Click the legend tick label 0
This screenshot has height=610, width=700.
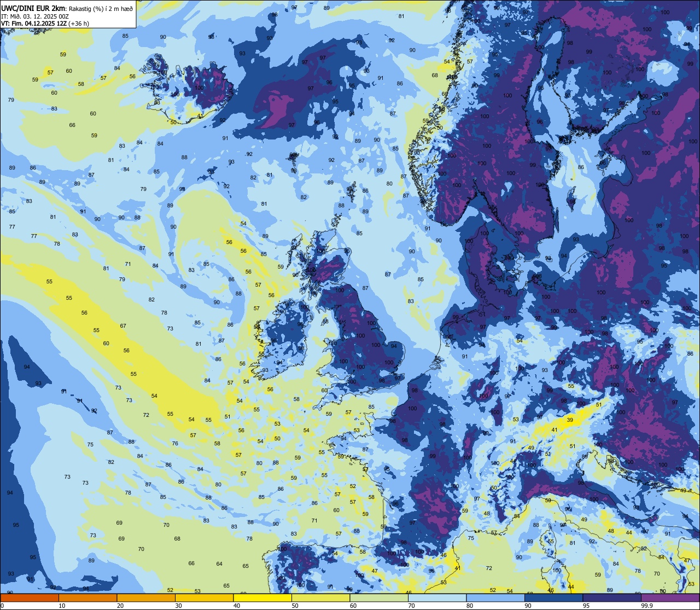tap(2, 606)
